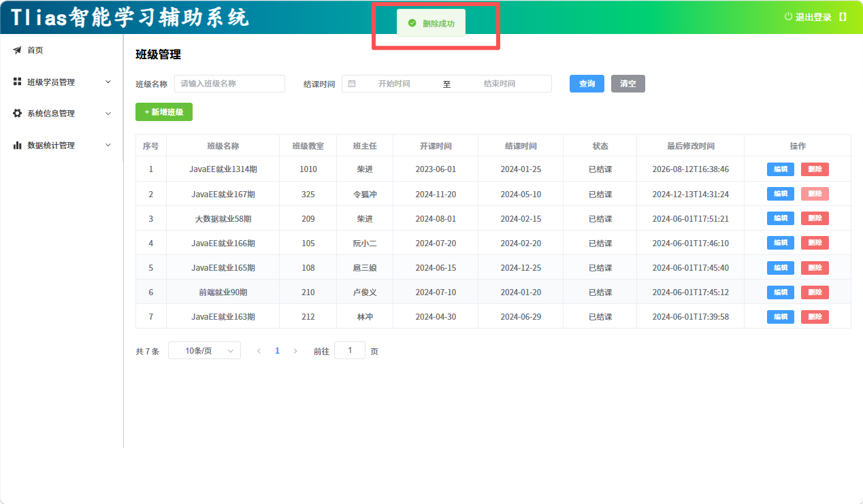Click the gear icon beside 系统信息管理
Screen dimensions: 863x504
tap(17, 114)
